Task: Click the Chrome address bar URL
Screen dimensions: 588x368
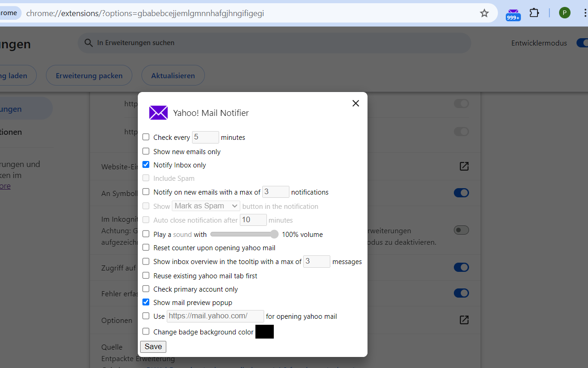Action: [x=145, y=13]
